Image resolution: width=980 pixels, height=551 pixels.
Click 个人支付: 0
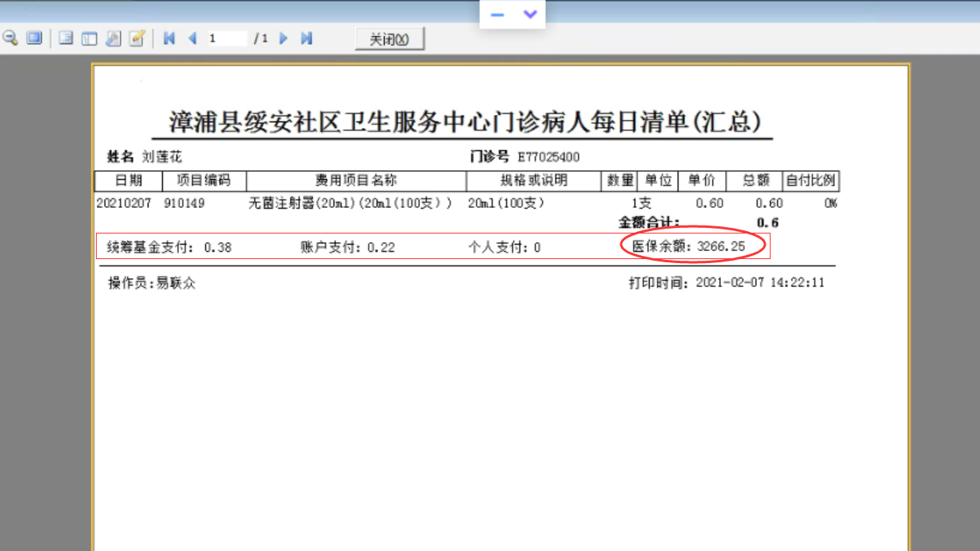click(x=504, y=247)
